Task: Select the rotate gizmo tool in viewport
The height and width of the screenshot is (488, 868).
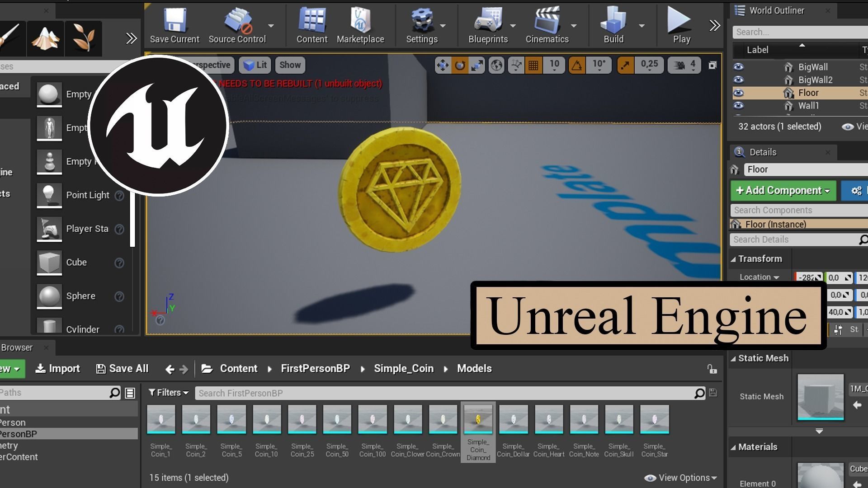Action: [460, 65]
